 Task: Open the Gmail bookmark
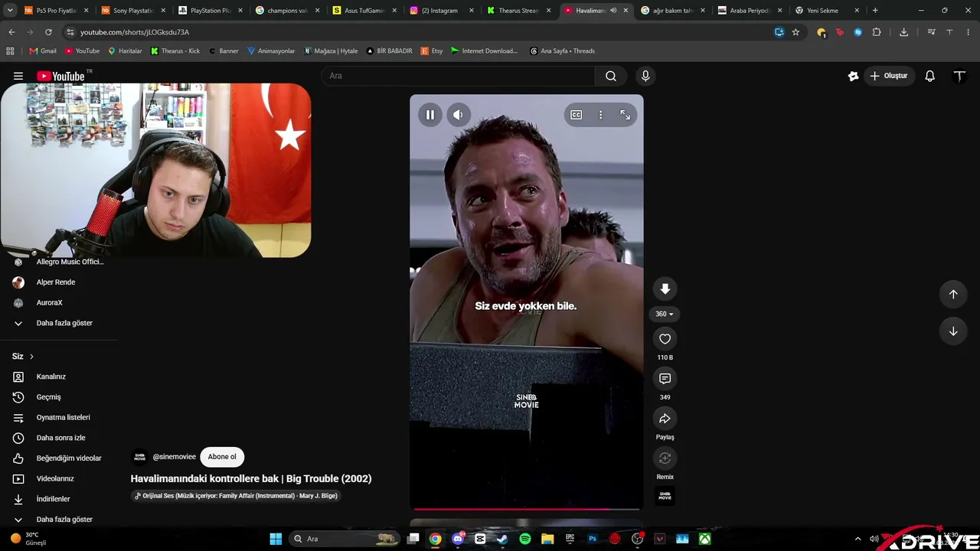coord(43,51)
